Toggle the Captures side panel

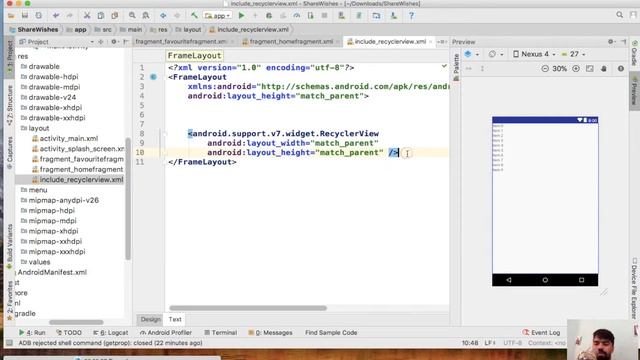point(10,152)
